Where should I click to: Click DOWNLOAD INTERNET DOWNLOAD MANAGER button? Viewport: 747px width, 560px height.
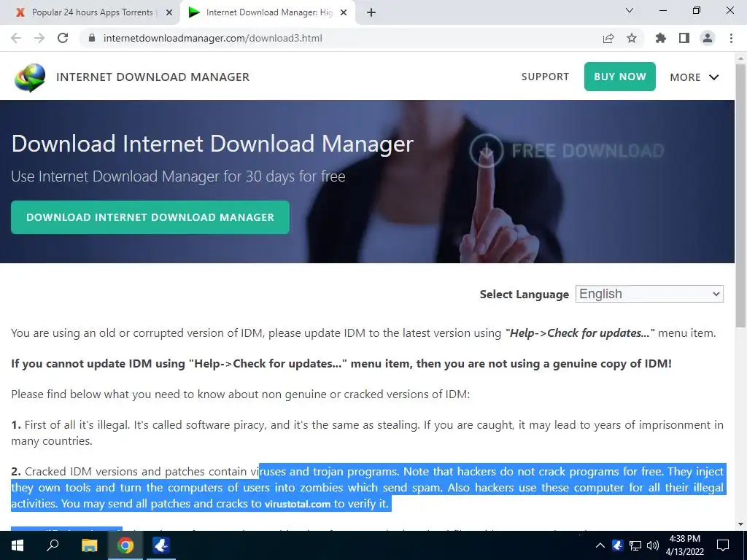pos(150,217)
